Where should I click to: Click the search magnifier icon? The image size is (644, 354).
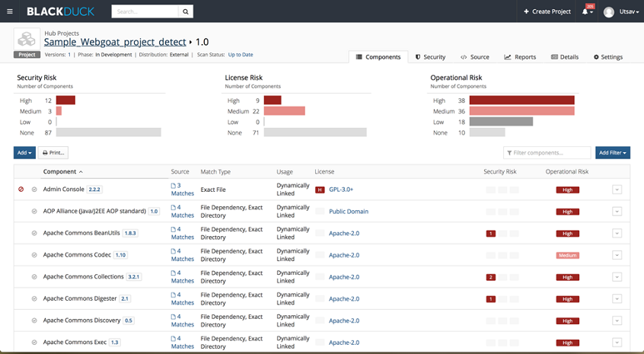(185, 11)
